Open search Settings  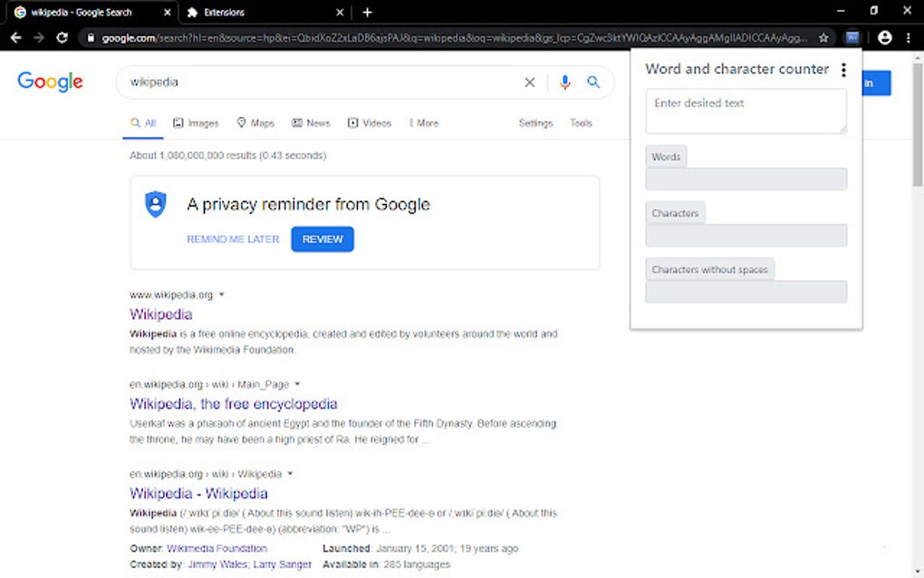[x=534, y=122]
